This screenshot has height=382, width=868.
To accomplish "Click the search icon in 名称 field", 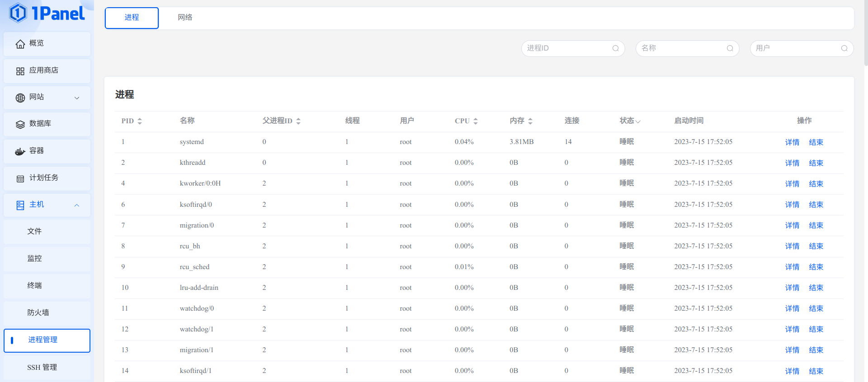I will tap(730, 48).
